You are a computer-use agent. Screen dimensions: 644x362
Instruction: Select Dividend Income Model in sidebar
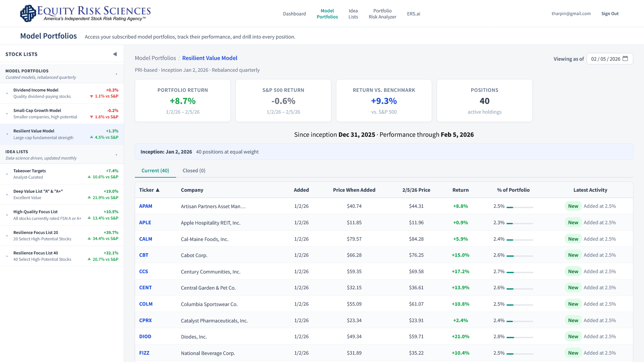pyautogui.click(x=62, y=93)
